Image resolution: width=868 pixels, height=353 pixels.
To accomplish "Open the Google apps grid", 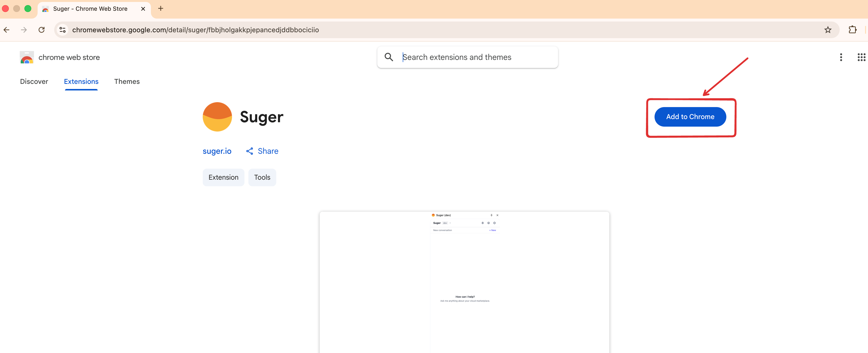I will 861,57.
